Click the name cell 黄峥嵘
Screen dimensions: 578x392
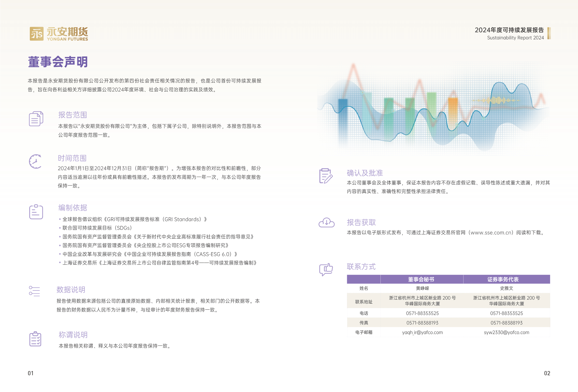(422, 288)
